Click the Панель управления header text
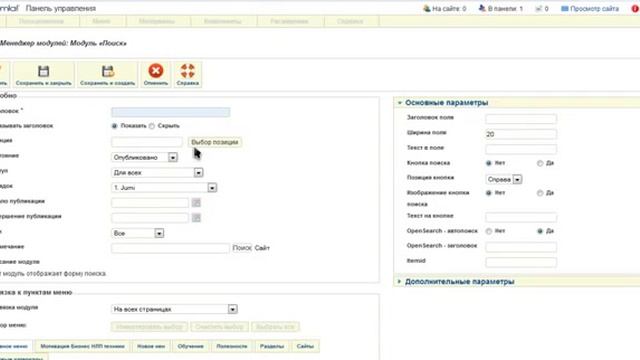This screenshot has width=640, height=360. [61, 8]
